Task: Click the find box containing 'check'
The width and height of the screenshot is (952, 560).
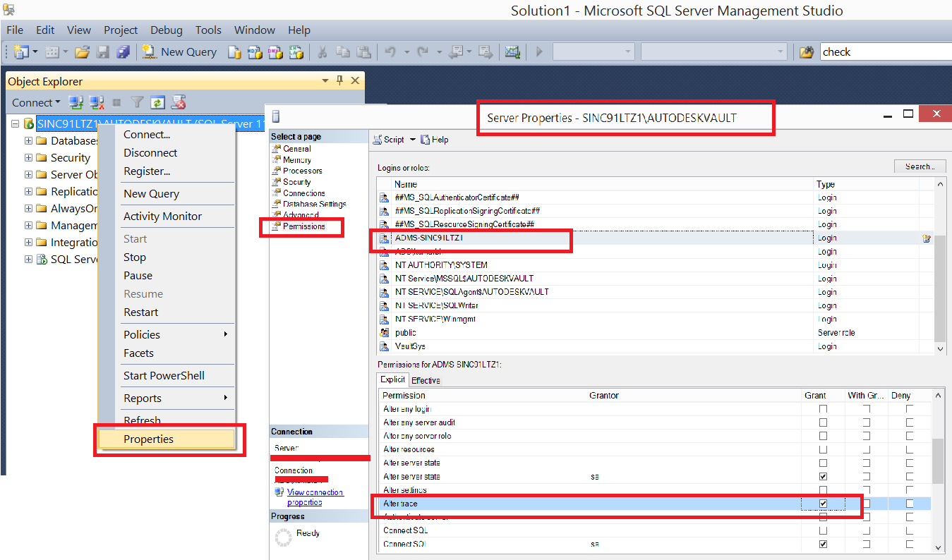Action: coord(886,51)
